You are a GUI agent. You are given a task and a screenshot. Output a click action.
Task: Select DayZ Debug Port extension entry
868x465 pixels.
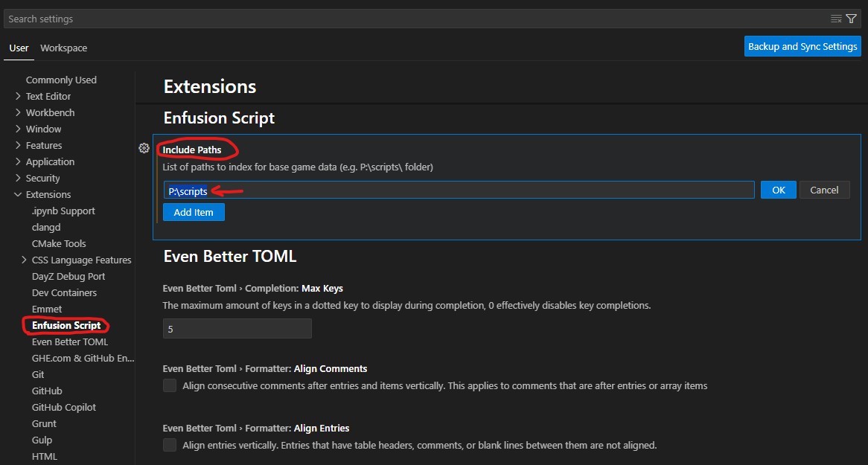click(x=68, y=276)
